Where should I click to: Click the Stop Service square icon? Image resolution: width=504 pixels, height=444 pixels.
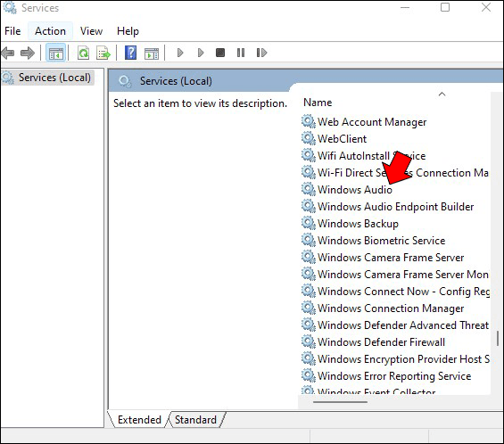(x=220, y=53)
